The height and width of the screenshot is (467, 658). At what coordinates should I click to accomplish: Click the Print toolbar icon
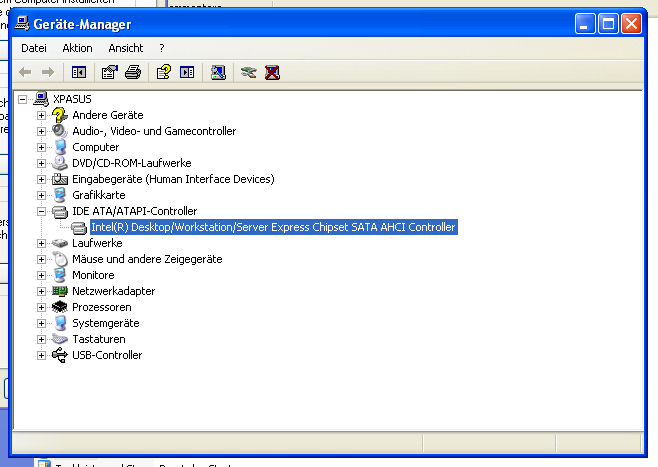134,72
